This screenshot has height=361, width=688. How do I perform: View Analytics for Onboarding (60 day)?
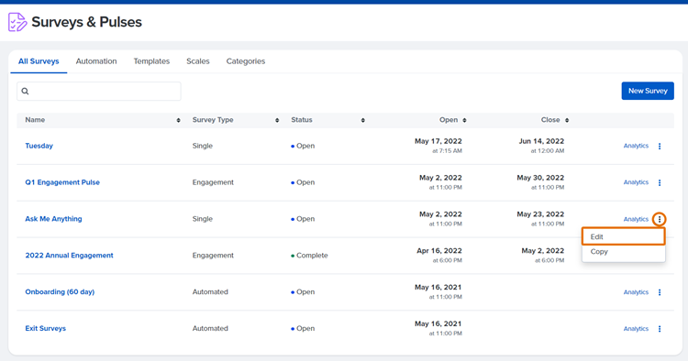[636, 292]
